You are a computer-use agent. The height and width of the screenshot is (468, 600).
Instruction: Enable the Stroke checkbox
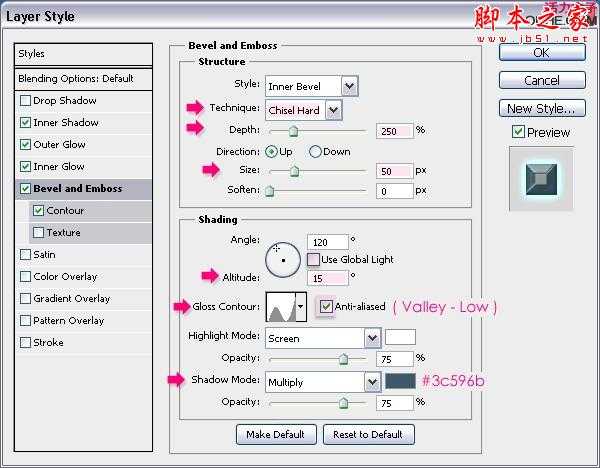tap(25, 342)
